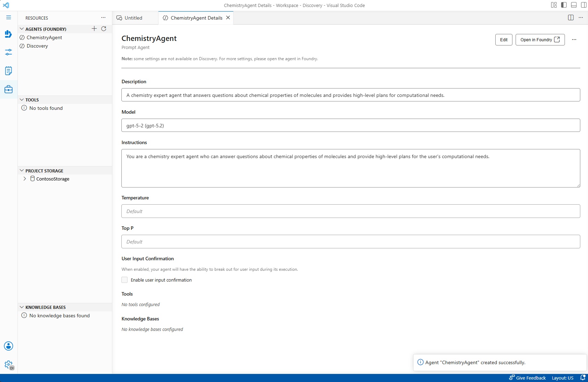Click the Visual Studio Code logo
The width and height of the screenshot is (588, 382).
pos(6,5)
